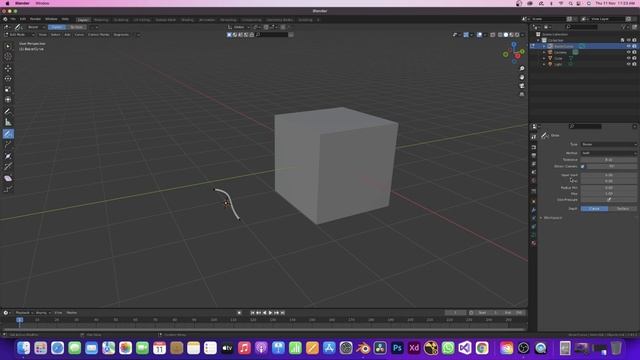640x360 pixels.
Task: Open the Render properties tab
Action: click(533, 147)
